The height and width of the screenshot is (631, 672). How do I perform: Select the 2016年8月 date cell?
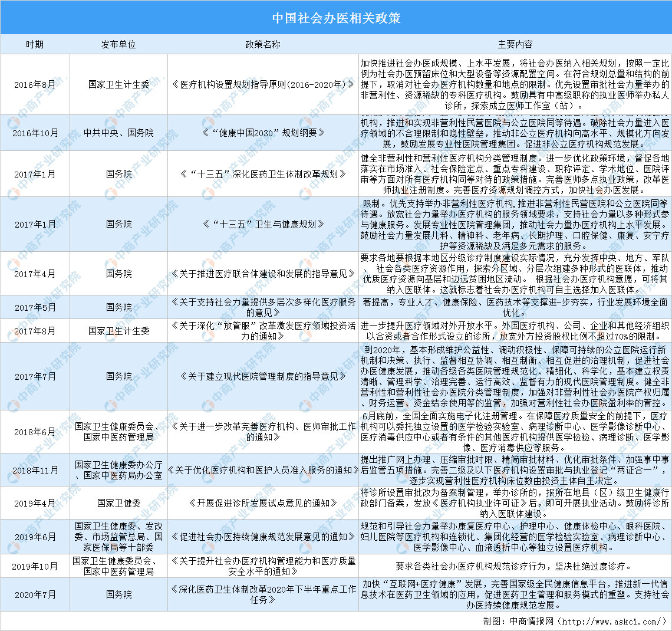[34, 84]
